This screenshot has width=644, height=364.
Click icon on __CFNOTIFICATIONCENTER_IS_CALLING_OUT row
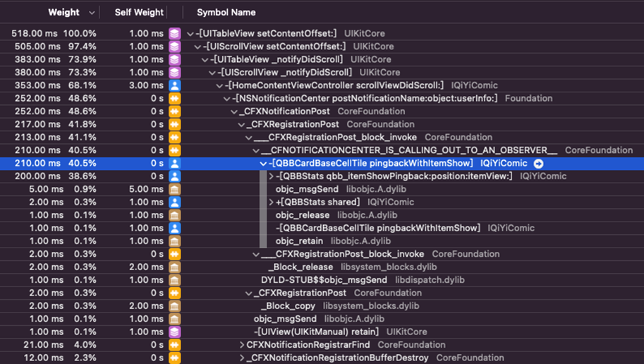[174, 150]
